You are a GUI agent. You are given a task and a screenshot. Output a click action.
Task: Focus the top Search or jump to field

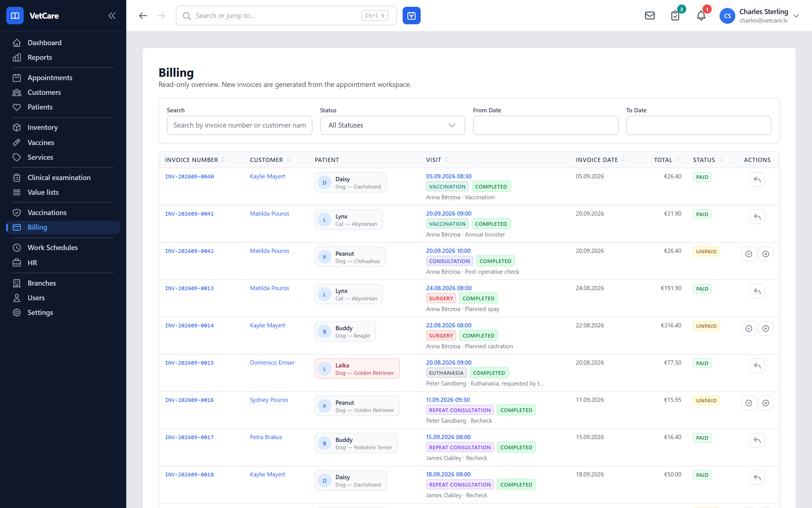(286, 16)
